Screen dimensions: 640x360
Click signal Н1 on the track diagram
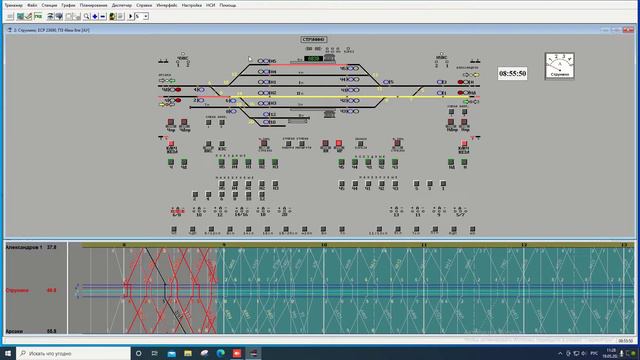coord(267,82)
